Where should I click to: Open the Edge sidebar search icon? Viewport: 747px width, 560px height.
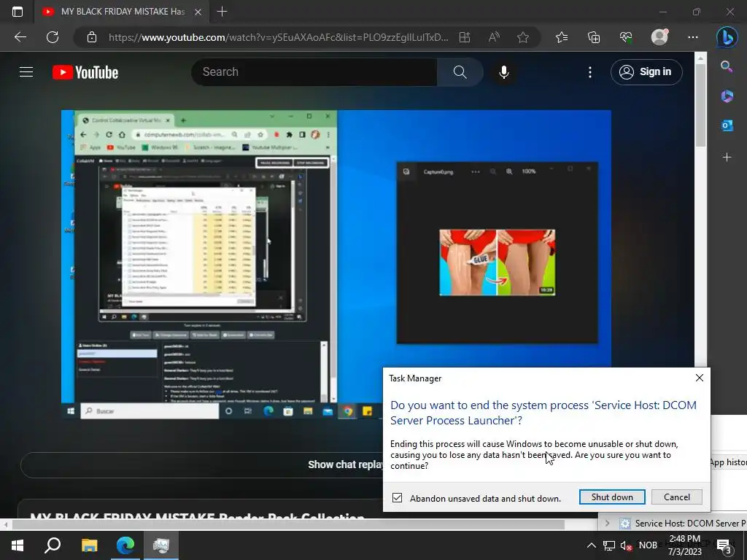pyautogui.click(x=727, y=66)
